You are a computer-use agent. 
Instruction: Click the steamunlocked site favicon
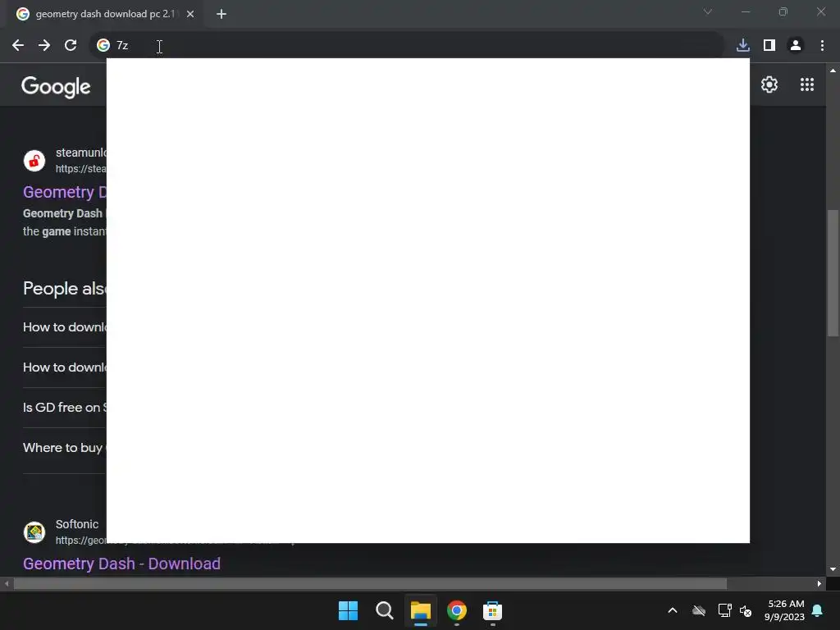click(x=34, y=160)
